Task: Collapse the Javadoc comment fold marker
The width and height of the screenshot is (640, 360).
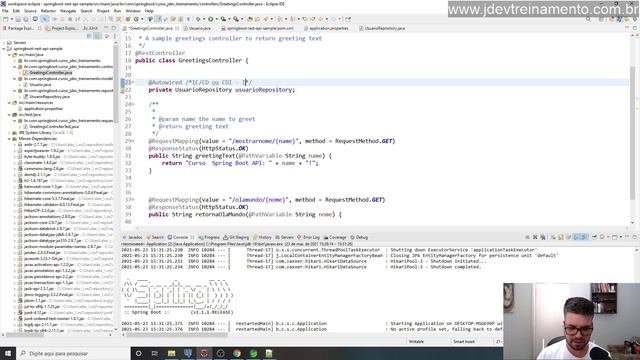Action: 133,104
